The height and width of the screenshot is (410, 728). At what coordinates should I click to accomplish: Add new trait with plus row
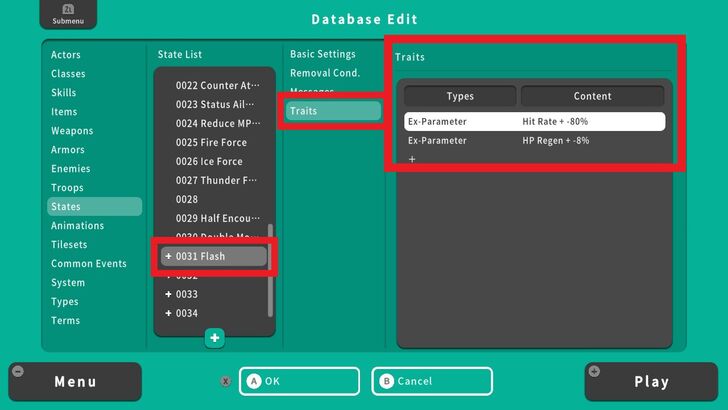pyautogui.click(x=412, y=159)
